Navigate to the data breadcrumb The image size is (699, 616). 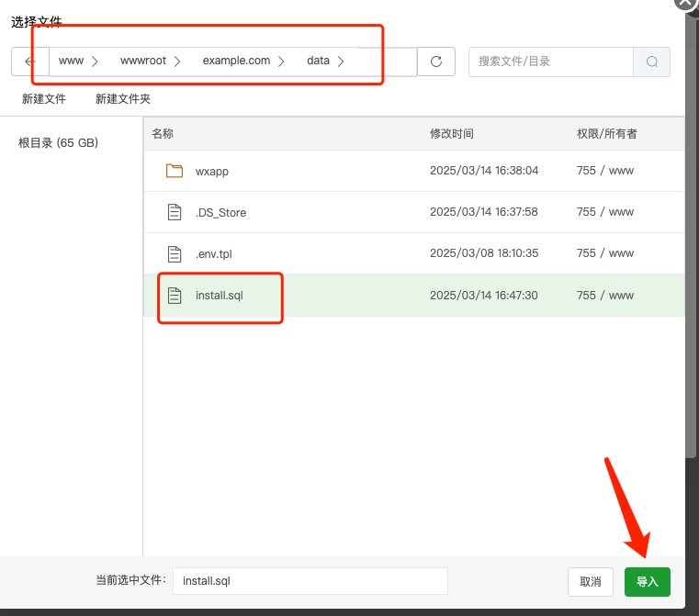point(319,61)
